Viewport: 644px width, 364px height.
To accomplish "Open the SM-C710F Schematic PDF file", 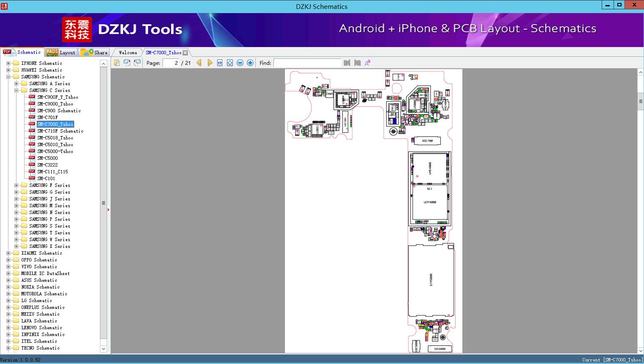I will coord(60,131).
